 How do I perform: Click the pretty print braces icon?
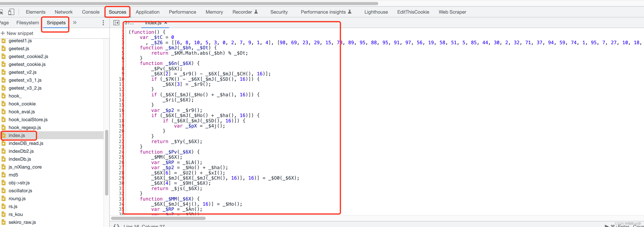pos(116,225)
